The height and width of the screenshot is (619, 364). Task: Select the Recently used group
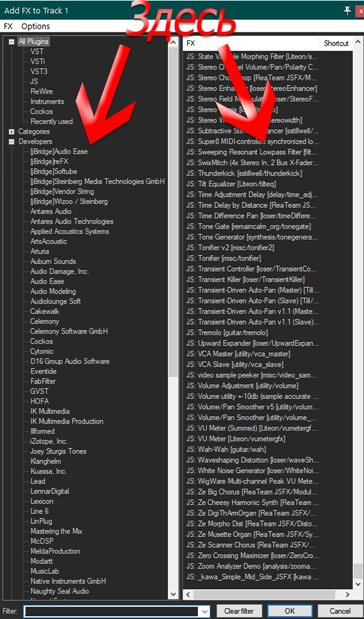coord(51,121)
